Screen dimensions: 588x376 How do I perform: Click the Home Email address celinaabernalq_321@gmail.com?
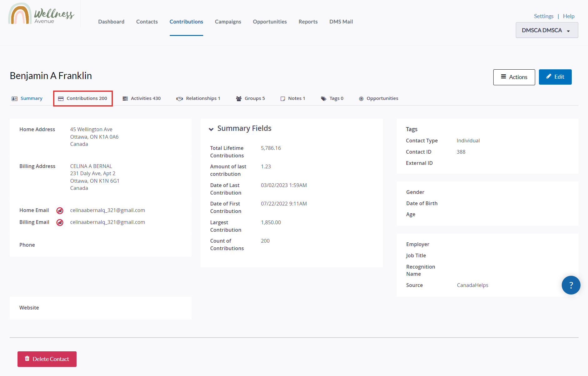click(108, 210)
